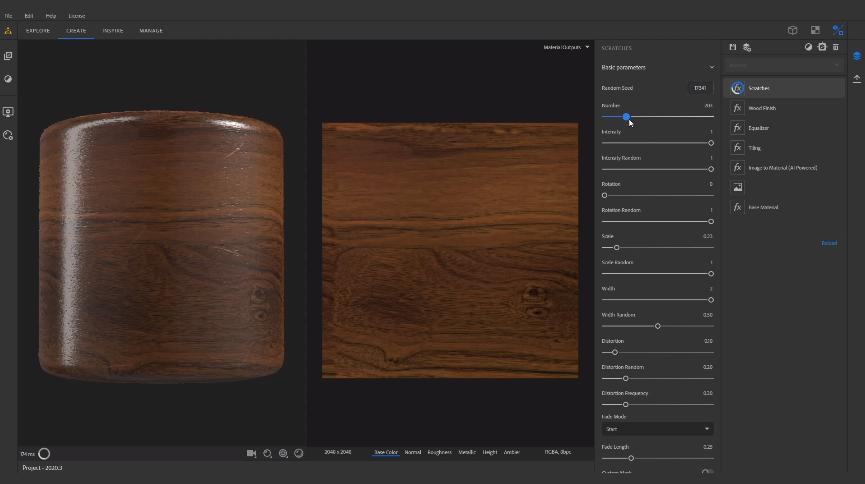Open the Layers panel icon
The image size is (865, 484).
point(857,56)
